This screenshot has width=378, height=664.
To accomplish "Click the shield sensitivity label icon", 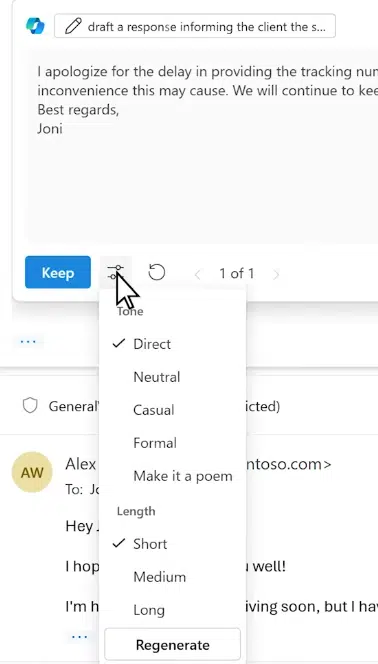I will (30, 406).
